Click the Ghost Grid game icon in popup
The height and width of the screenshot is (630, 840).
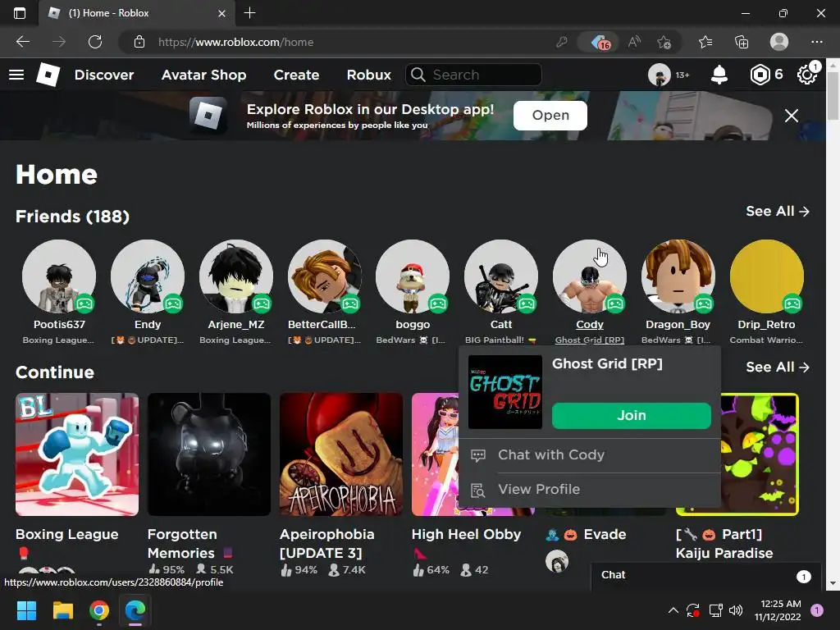(505, 392)
